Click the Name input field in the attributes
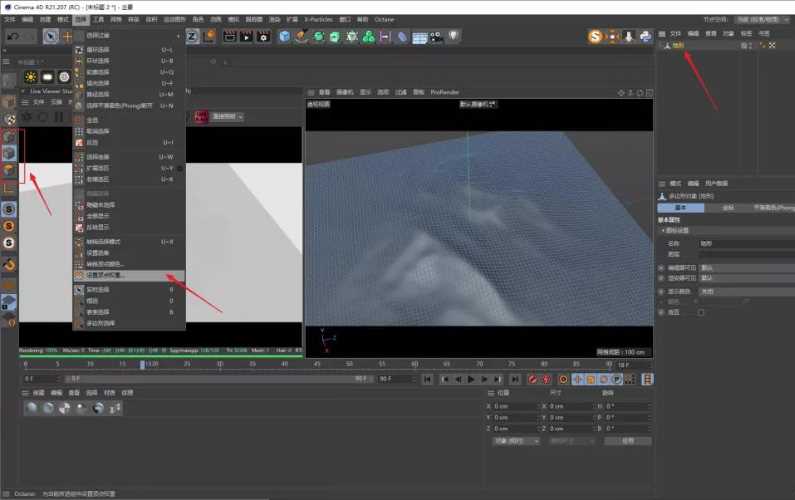This screenshot has height=500, width=795. pyautogui.click(x=746, y=244)
